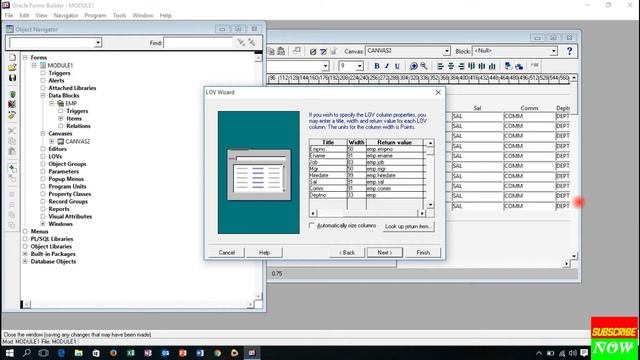Click the Italic button in Layout Editor
640x360 pixels.
coord(387,66)
